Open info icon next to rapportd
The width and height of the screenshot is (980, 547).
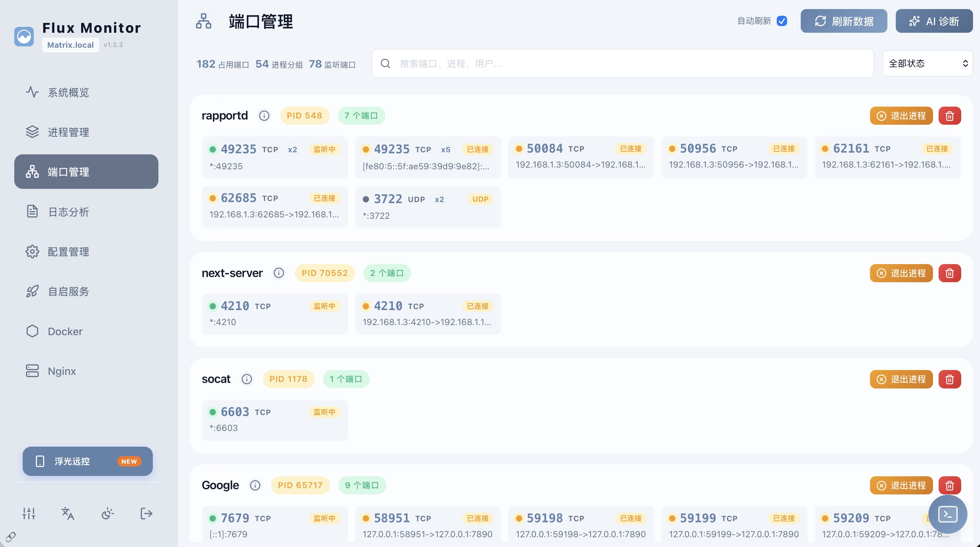tap(264, 115)
